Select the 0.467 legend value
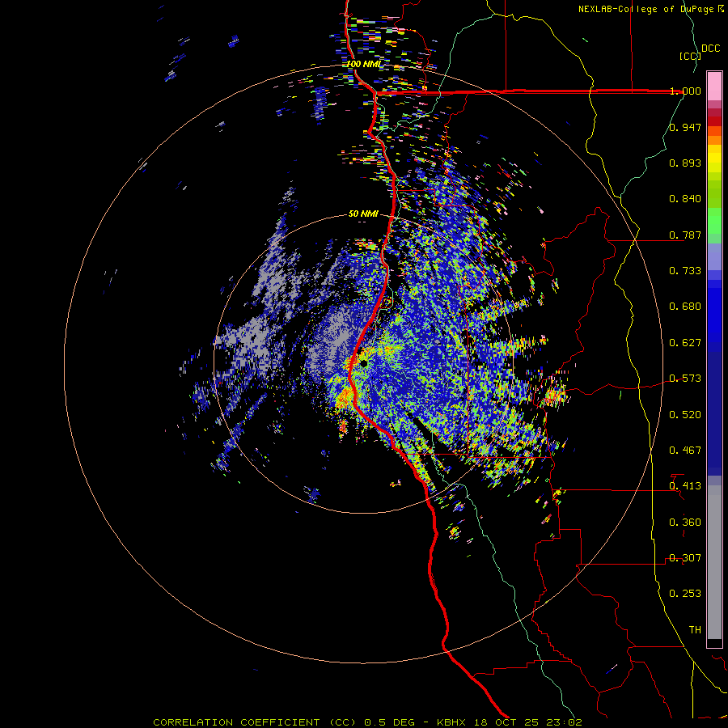 click(x=685, y=451)
